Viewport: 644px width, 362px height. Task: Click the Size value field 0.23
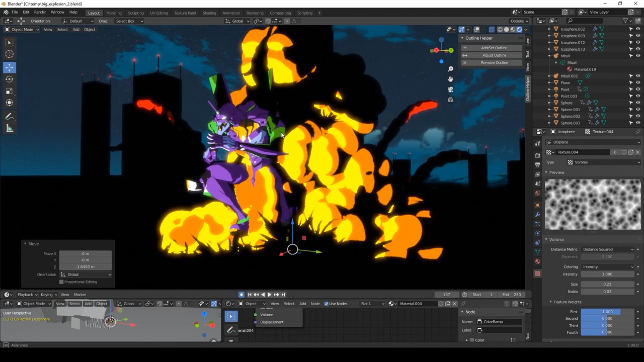click(x=607, y=285)
